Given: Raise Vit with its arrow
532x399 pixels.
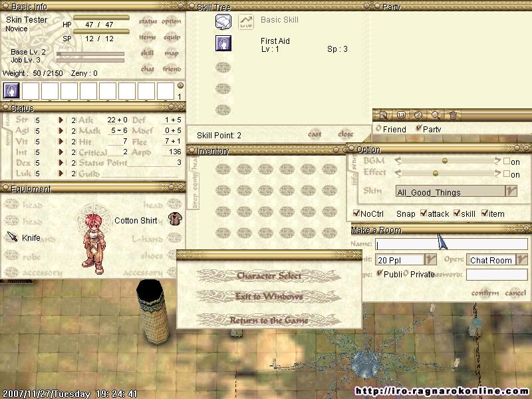Looking at the screenshot, I should coord(61,142).
